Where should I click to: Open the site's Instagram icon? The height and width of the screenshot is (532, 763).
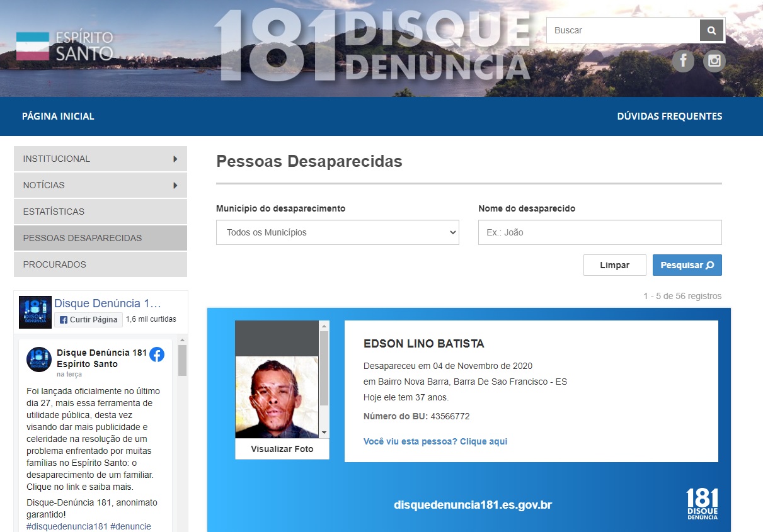click(x=714, y=60)
